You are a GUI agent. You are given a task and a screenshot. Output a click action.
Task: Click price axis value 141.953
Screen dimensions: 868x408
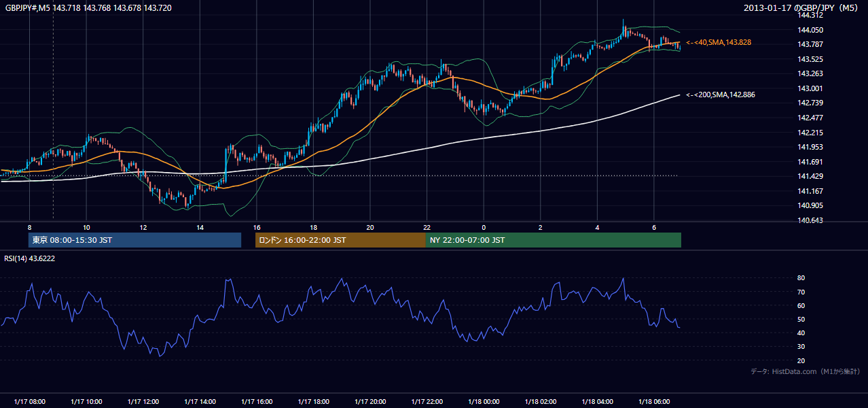[x=810, y=147]
